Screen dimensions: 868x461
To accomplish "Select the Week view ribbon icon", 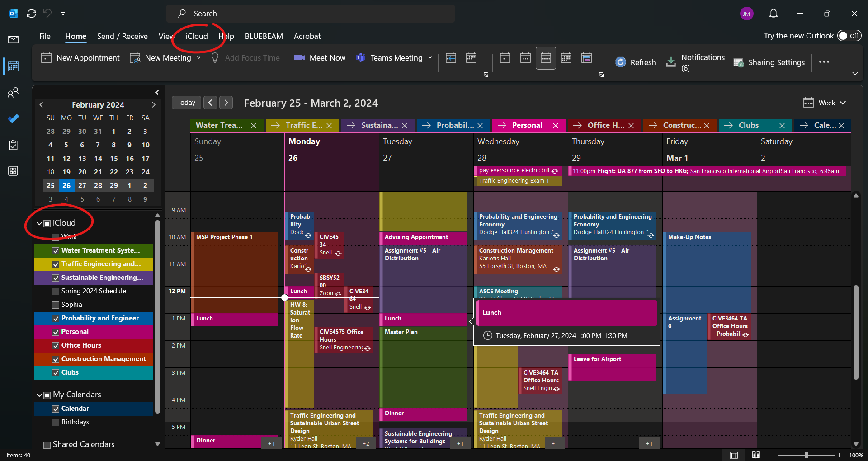I will click(546, 58).
